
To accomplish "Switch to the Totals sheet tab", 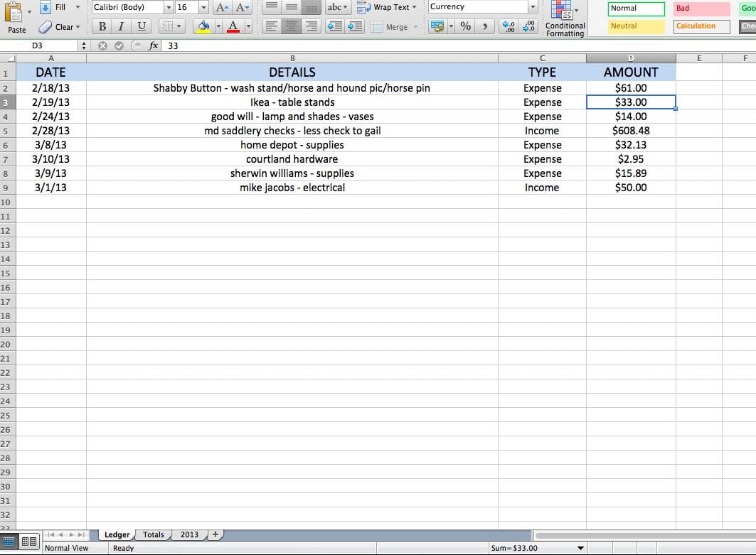I will [x=153, y=534].
